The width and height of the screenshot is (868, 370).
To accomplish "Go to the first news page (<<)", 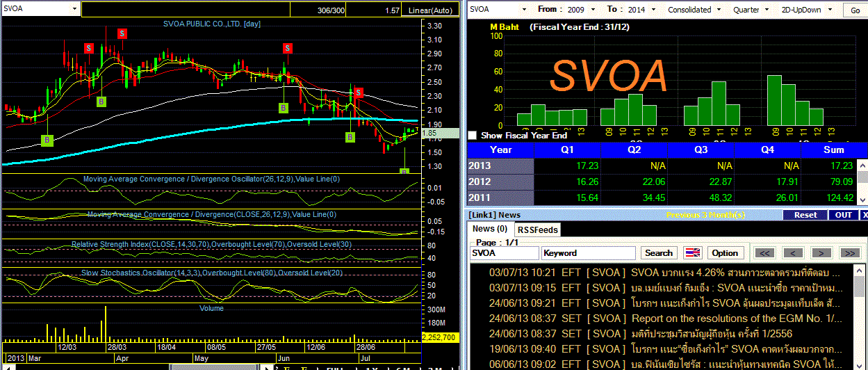I will point(765,253).
